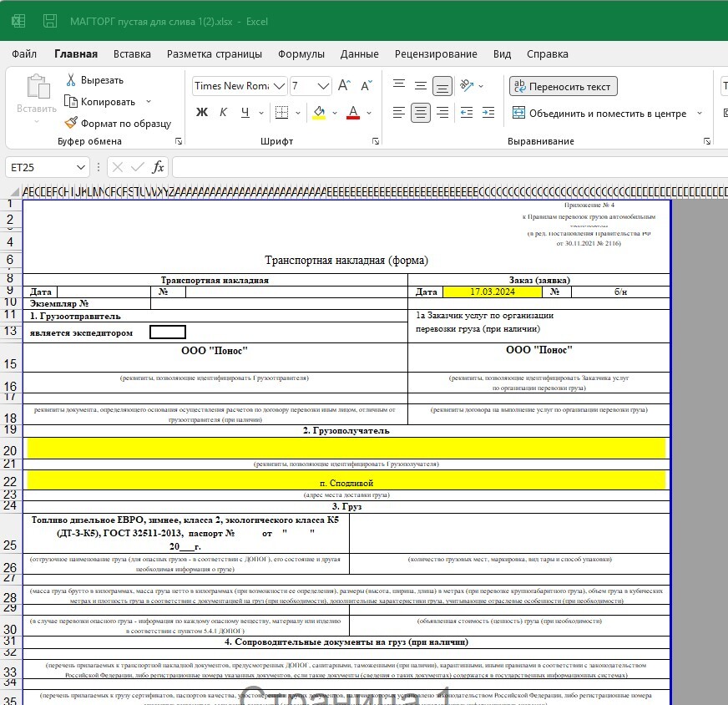Switch to Справка tab
The image size is (728, 705).
point(548,53)
